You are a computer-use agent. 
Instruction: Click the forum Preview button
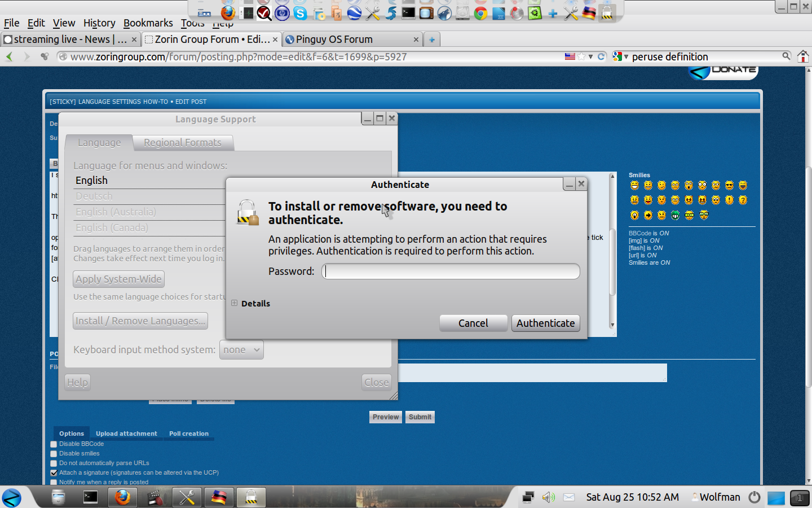click(x=386, y=417)
